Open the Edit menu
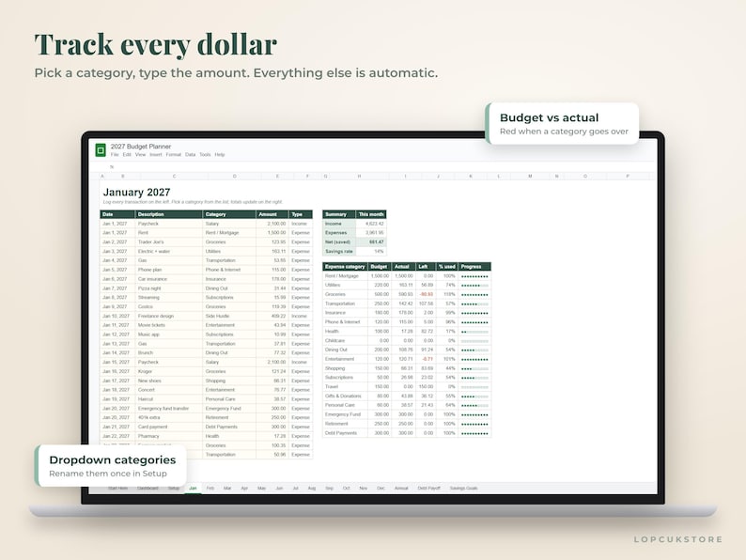The width and height of the screenshot is (746, 560). click(x=127, y=155)
